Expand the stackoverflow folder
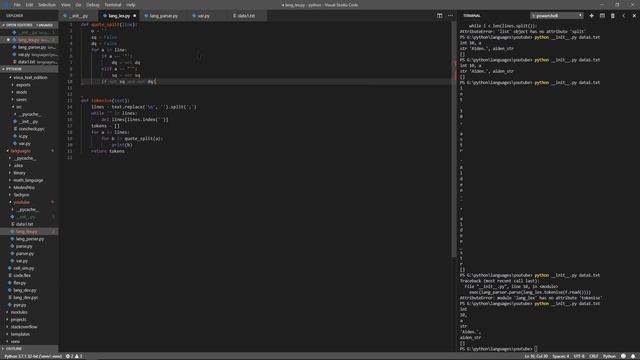The width and height of the screenshot is (640, 360). click(24, 327)
